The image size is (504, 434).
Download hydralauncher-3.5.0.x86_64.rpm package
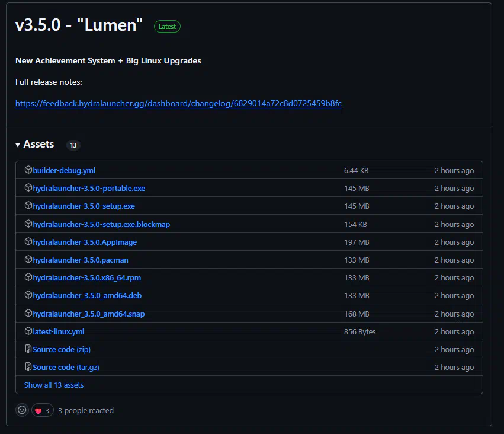87,277
